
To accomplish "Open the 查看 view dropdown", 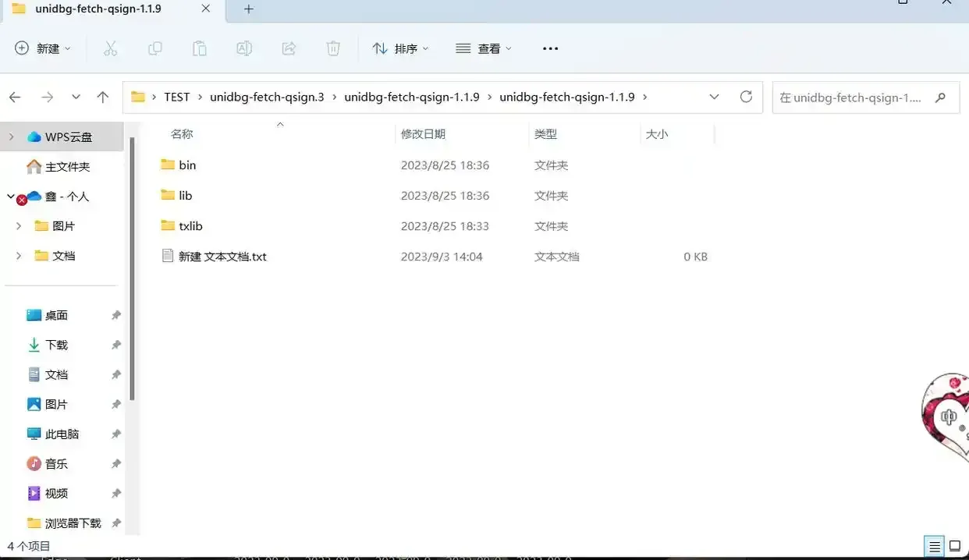I will pos(484,48).
